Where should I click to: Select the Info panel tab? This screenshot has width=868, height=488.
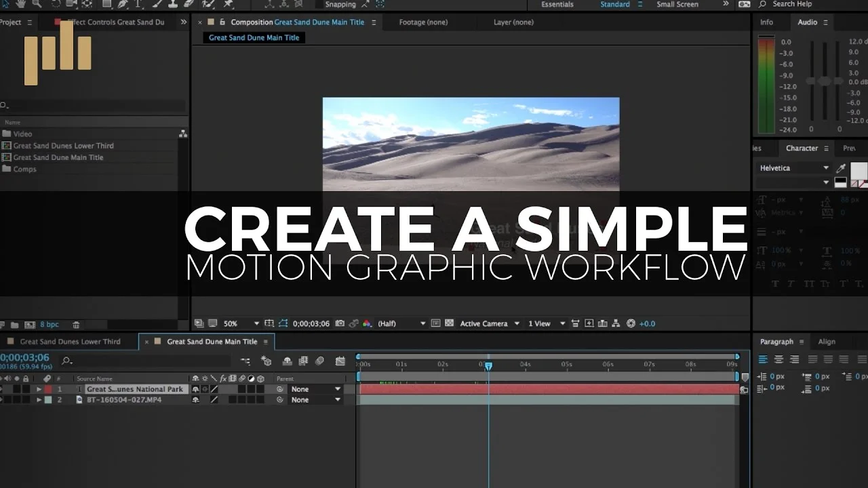coord(766,22)
